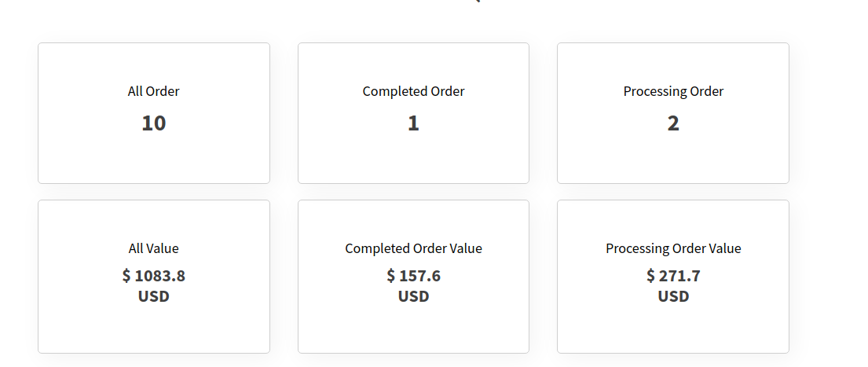868x367 pixels.
Task: Select the $ 271.7 amount
Action: [673, 276]
